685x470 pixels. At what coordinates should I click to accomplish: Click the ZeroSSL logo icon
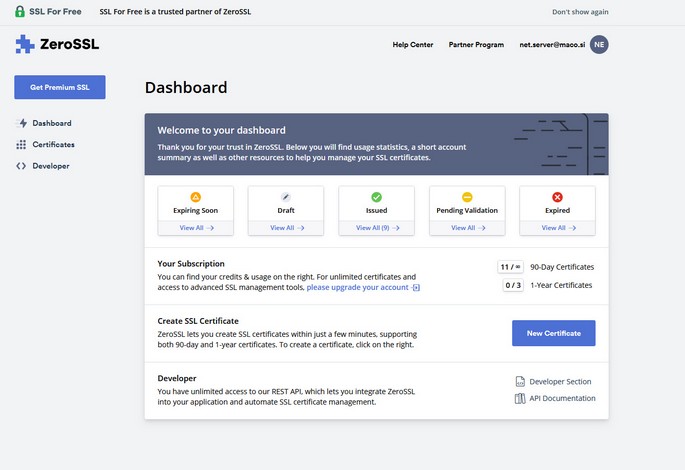25,45
